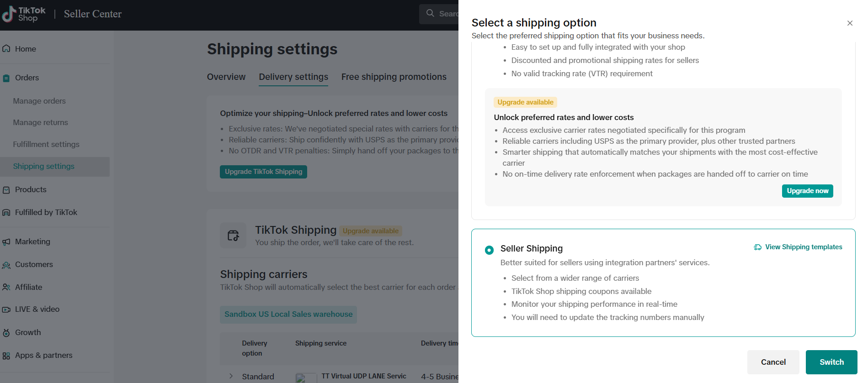Click the Fulfilled by TikTok label

(x=46, y=212)
